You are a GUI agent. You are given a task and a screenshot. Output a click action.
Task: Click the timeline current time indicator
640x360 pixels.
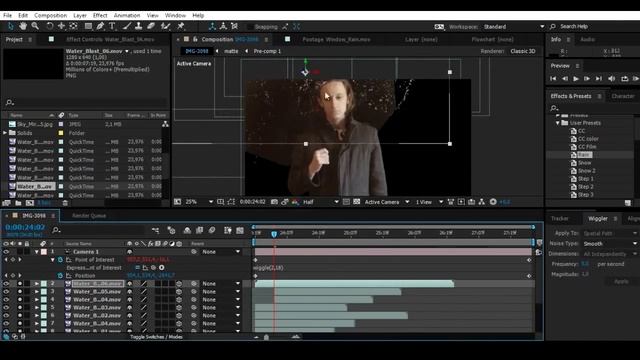[x=274, y=233]
